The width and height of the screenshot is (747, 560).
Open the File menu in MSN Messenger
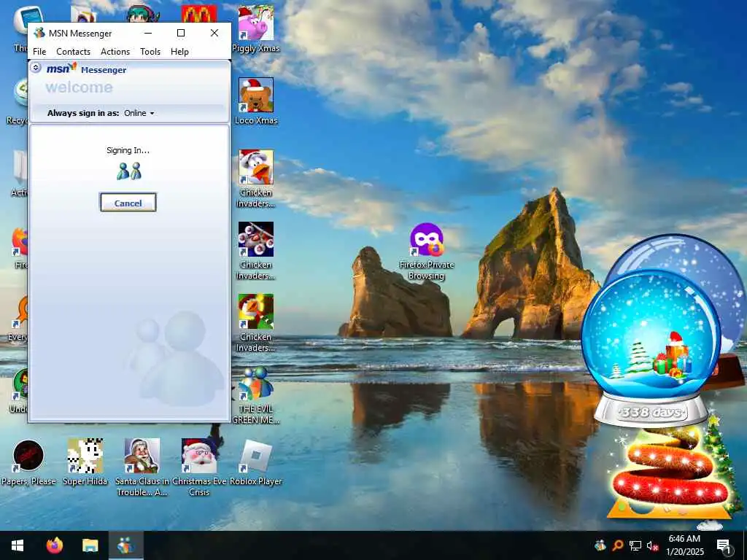[x=39, y=52]
